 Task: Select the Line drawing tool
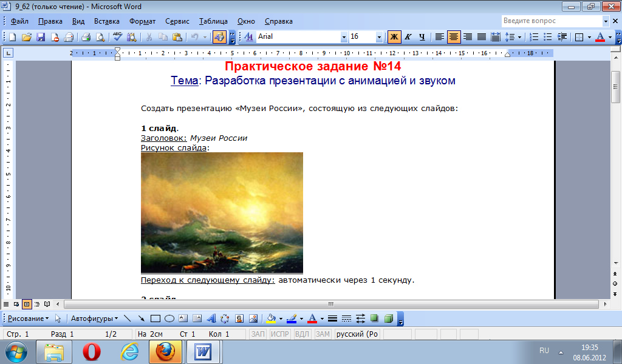(128, 318)
